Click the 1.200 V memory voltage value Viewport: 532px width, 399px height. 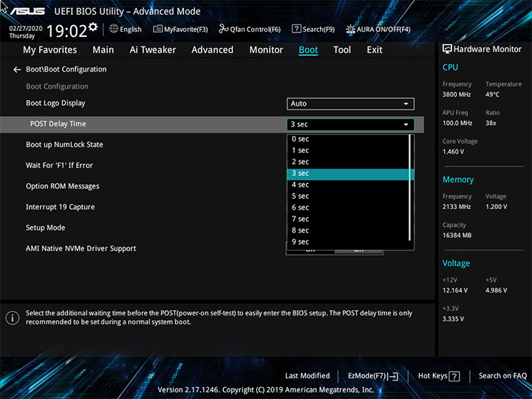pyautogui.click(x=497, y=207)
